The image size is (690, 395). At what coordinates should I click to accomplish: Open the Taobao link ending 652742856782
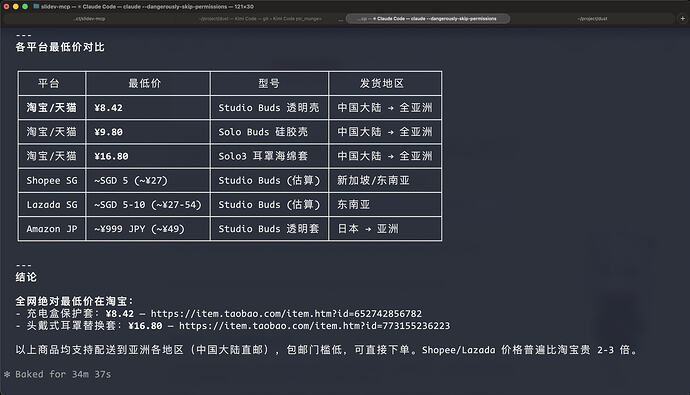click(x=286, y=314)
